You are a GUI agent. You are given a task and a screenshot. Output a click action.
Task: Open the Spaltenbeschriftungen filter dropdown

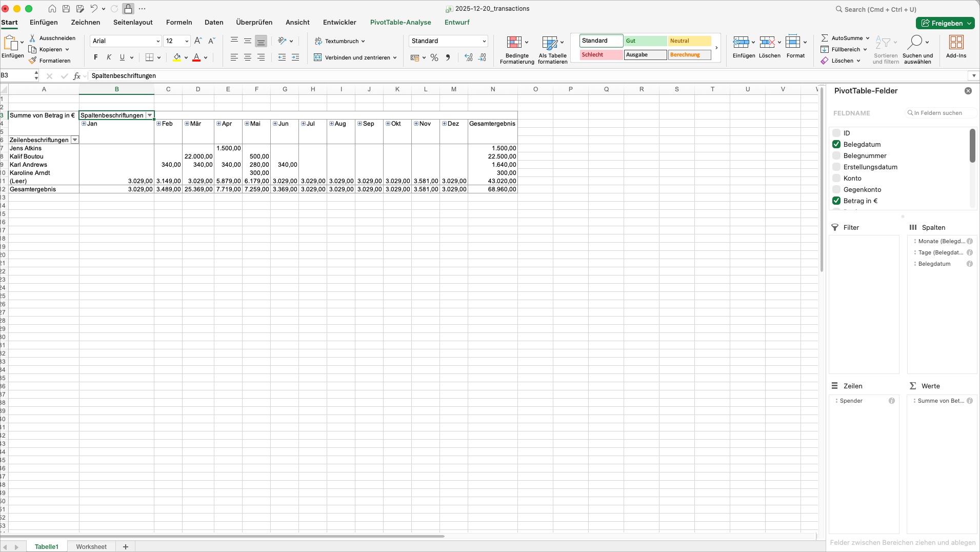(150, 115)
